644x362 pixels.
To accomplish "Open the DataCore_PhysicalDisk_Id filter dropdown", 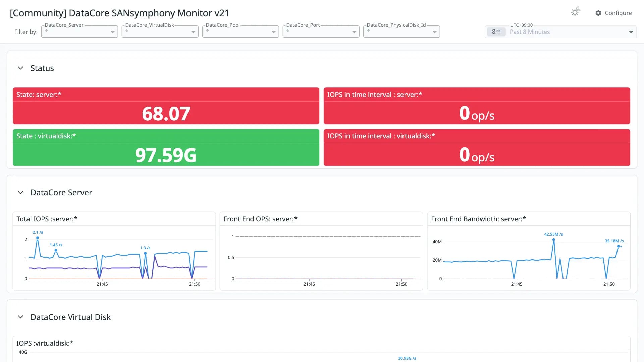I will pyautogui.click(x=401, y=32).
